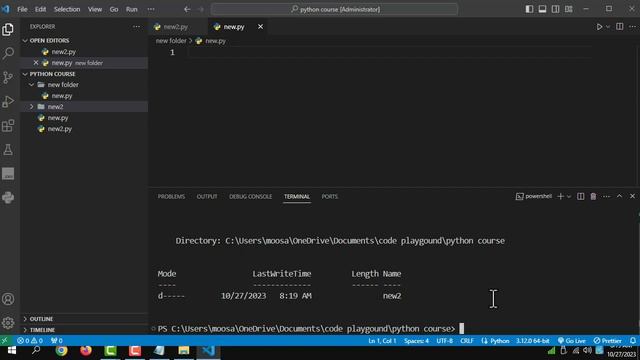Open the File menu

click(22, 9)
